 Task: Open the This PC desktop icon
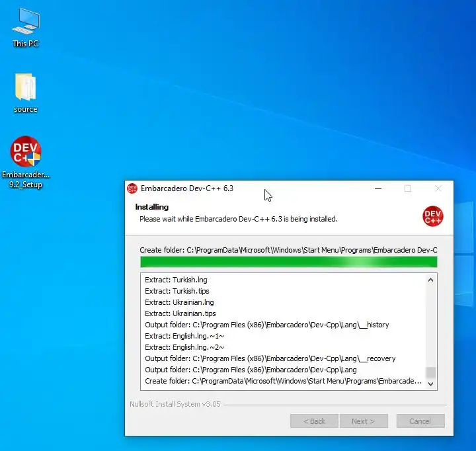tap(26, 28)
